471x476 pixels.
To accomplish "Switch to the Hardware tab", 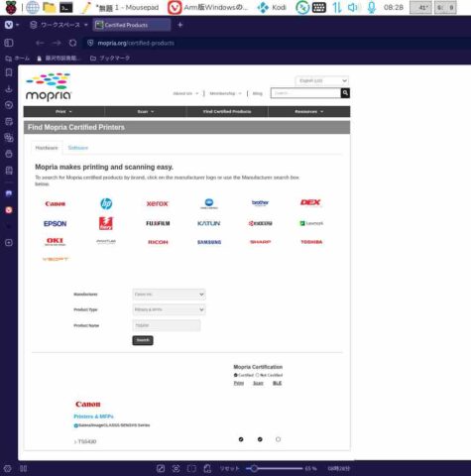I will click(x=47, y=148).
